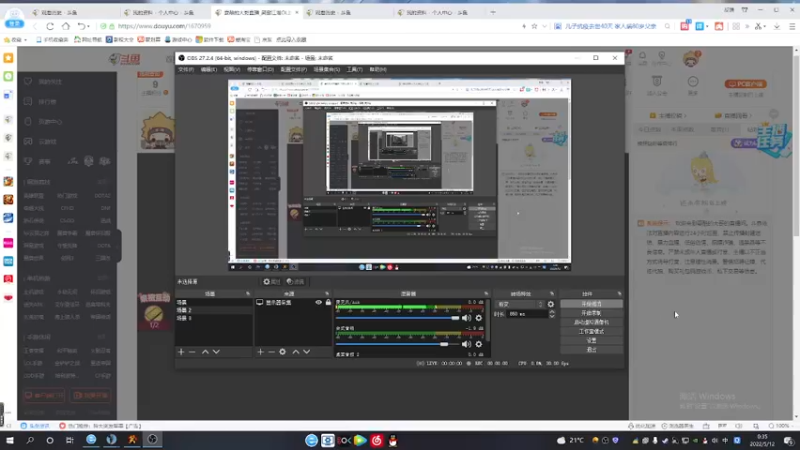Remove the selected scene with minus icon
800x450 pixels.
pyautogui.click(x=192, y=352)
